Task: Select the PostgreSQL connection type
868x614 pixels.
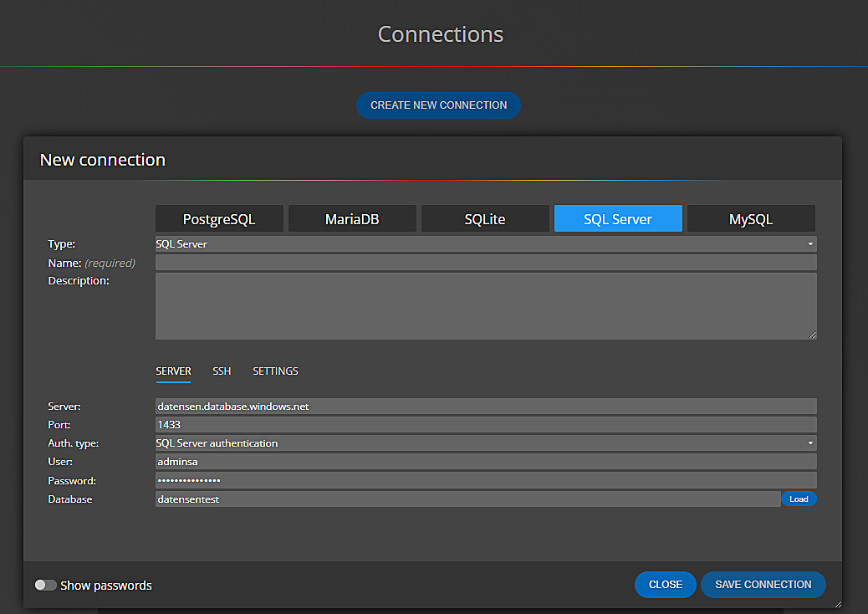Action: pos(218,218)
